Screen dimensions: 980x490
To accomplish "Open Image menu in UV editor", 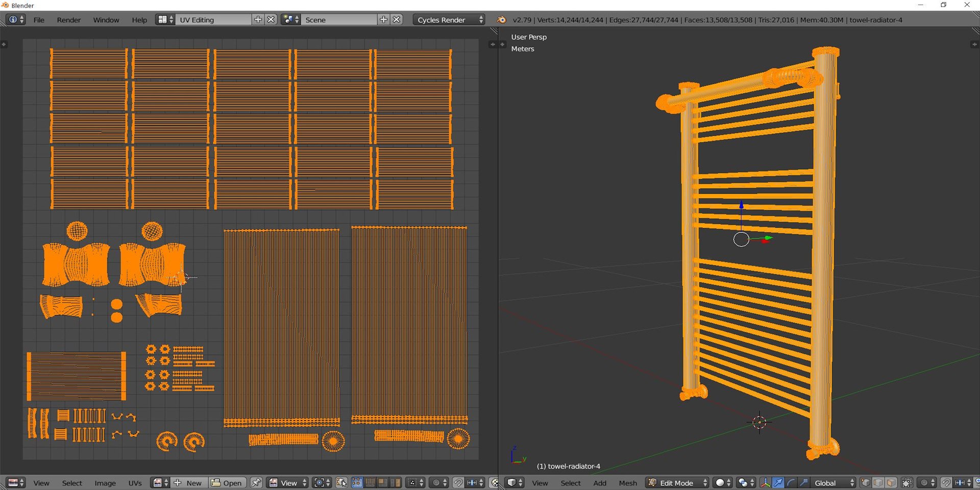I will point(105,483).
